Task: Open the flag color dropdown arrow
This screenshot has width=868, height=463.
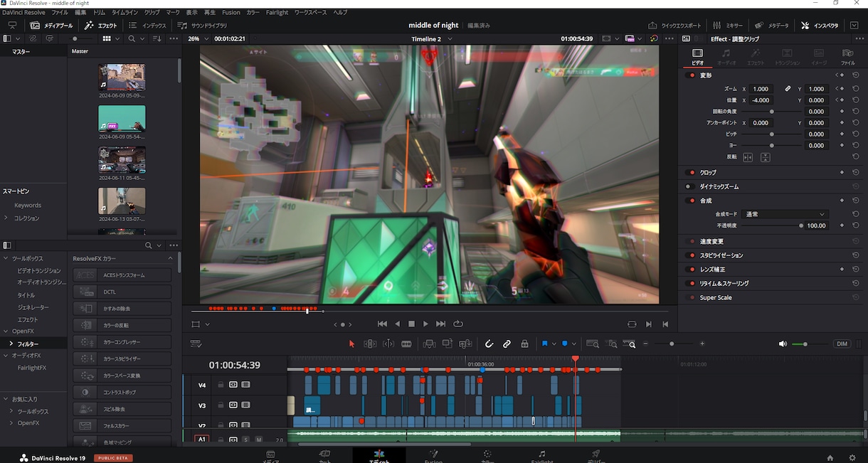Action: (x=554, y=344)
